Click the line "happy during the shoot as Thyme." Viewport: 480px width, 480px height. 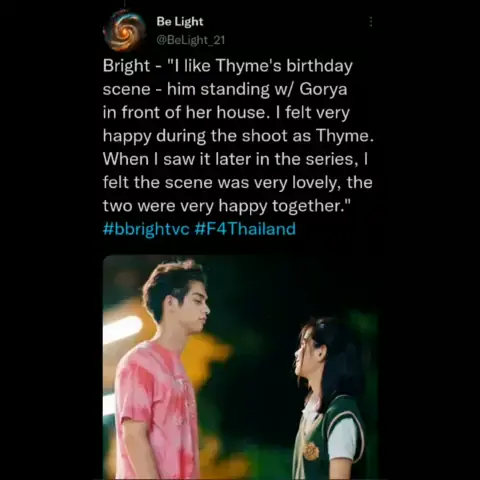[x=238, y=136]
